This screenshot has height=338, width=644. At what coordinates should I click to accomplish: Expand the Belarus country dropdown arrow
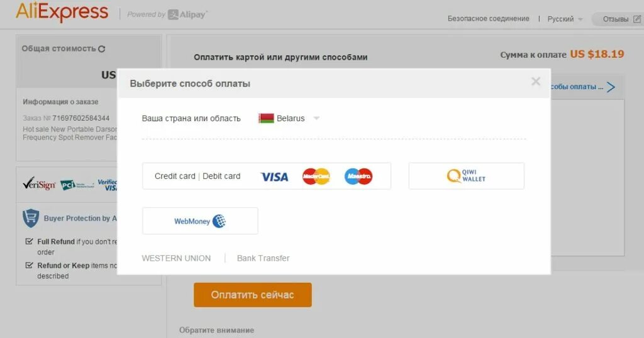(316, 118)
